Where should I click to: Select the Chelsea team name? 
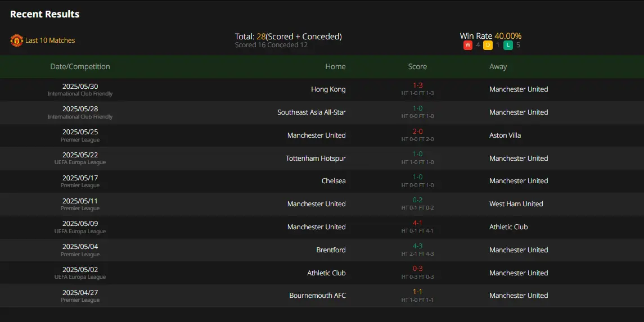tap(334, 181)
